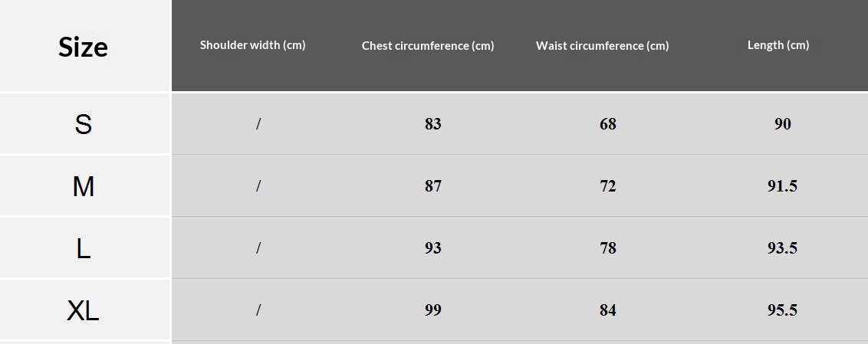The width and height of the screenshot is (868, 344).
Task: Click the Size column header
Action: coord(84,47)
